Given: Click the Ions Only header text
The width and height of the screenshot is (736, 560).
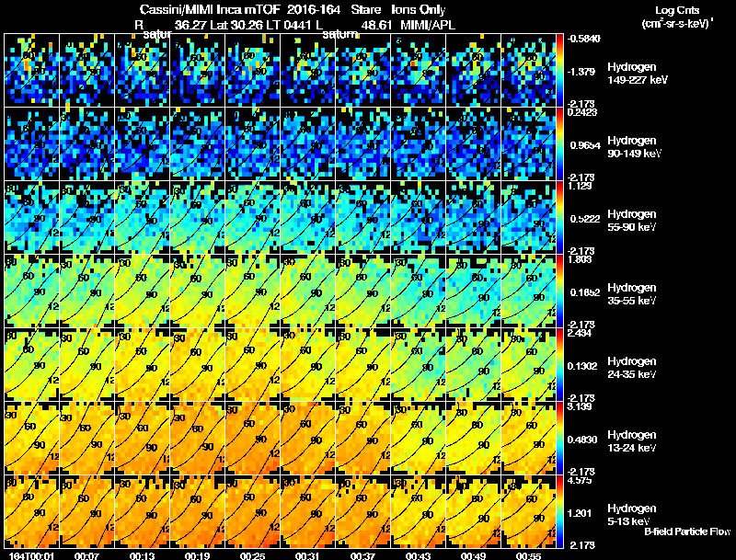Looking at the screenshot, I should click(419, 9).
